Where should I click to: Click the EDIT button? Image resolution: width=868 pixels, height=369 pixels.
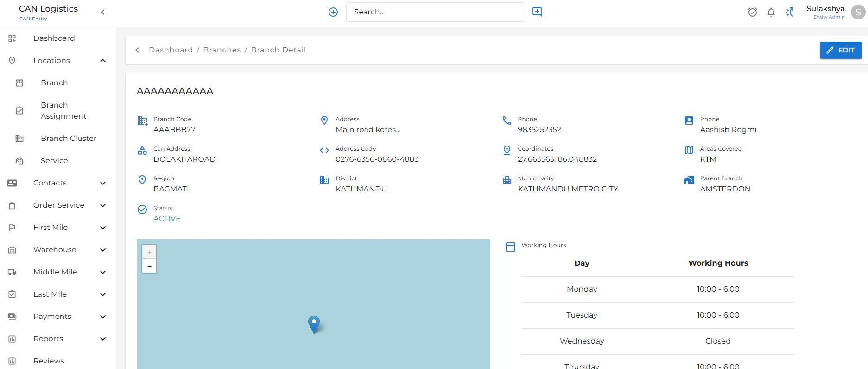(841, 50)
